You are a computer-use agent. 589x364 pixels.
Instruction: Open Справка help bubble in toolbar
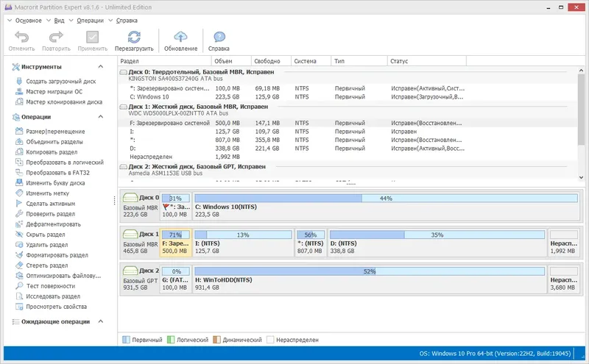[219, 38]
